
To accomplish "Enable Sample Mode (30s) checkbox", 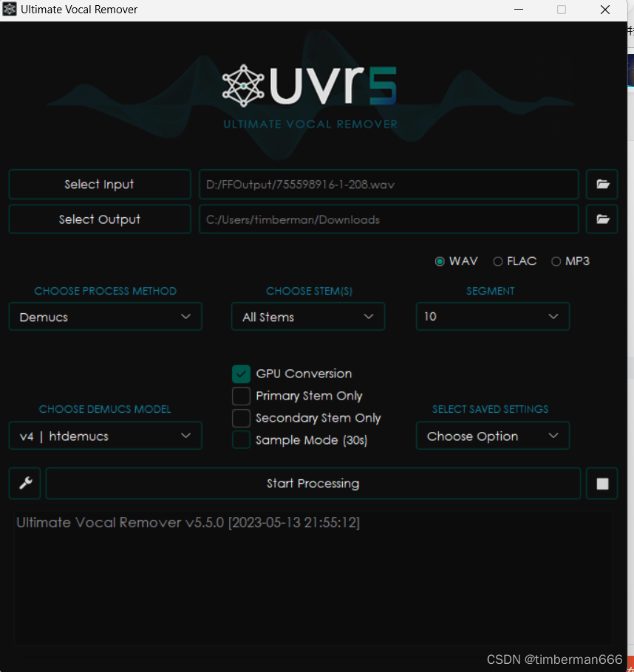I will pyautogui.click(x=241, y=440).
